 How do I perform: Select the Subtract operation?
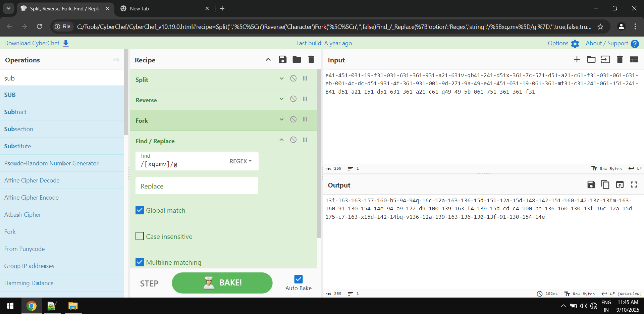coord(62,112)
